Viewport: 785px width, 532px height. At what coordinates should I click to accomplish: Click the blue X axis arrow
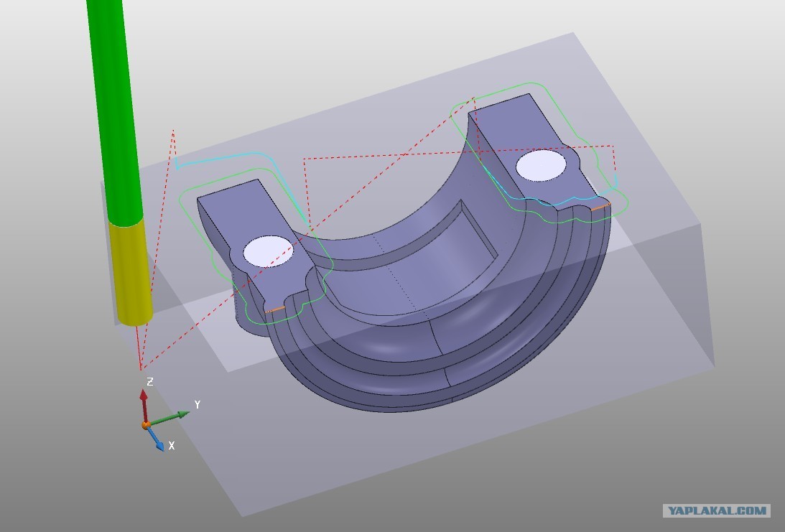pos(155,439)
